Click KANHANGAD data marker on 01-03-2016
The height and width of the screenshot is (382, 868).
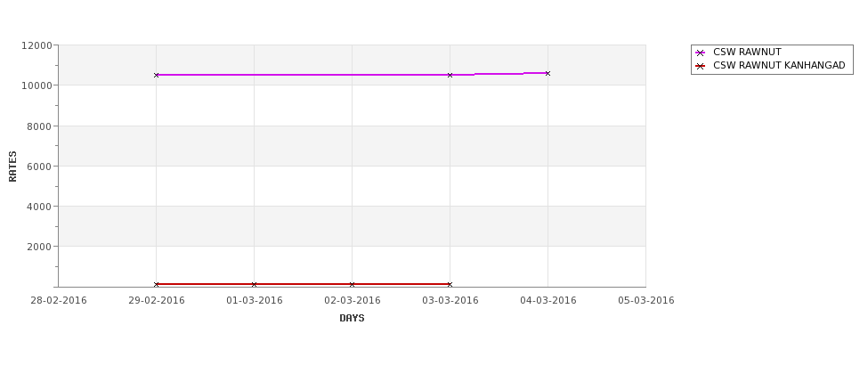click(254, 284)
